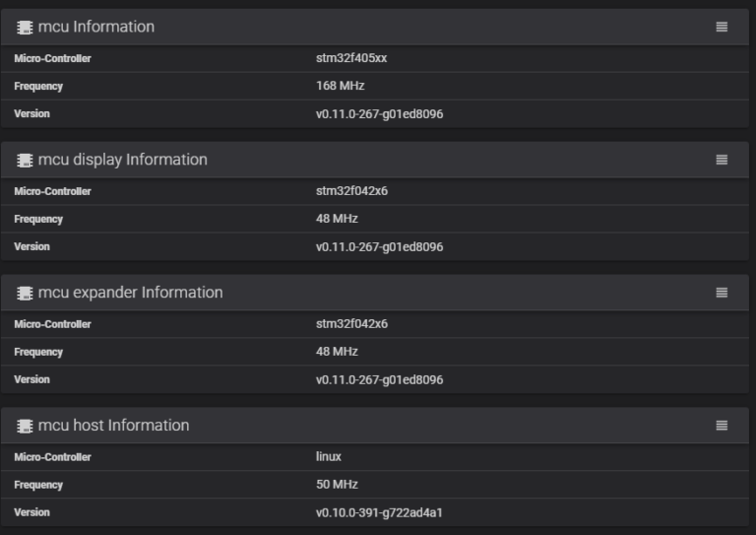
Task: Click the linux micro-controller value
Action: click(329, 457)
